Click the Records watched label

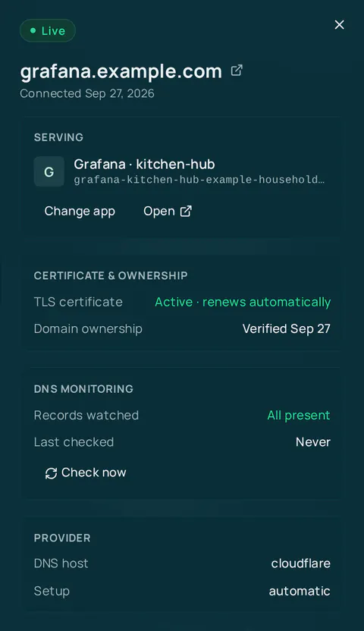(86, 416)
